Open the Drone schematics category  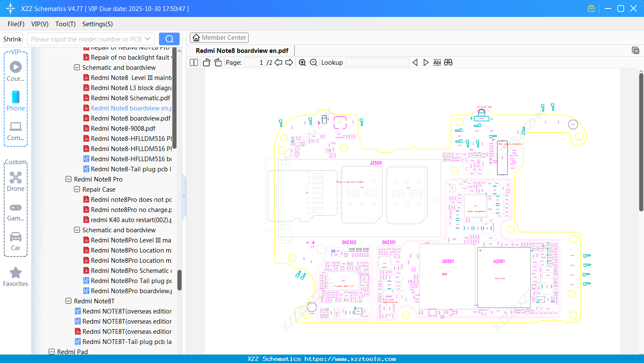pyautogui.click(x=15, y=181)
